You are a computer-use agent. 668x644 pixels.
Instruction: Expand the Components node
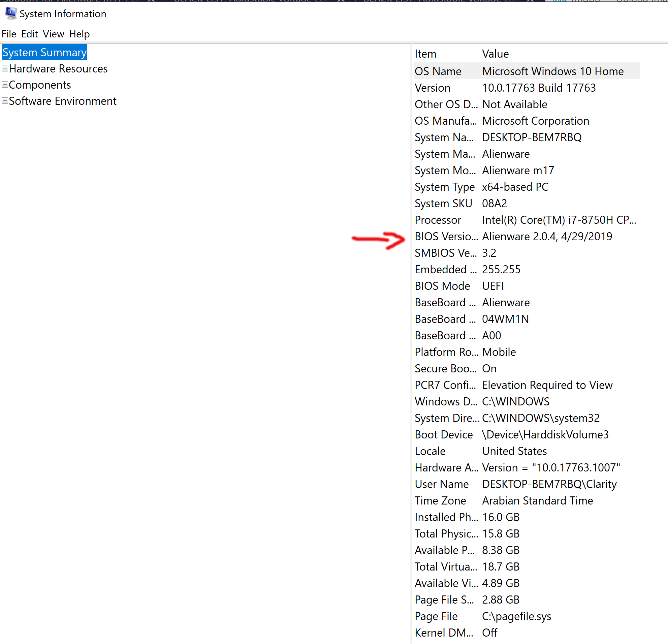click(5, 85)
